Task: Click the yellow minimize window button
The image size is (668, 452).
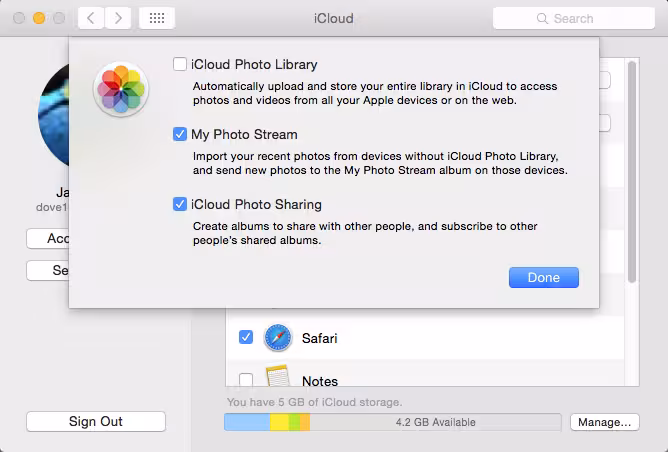Action: click(x=39, y=18)
